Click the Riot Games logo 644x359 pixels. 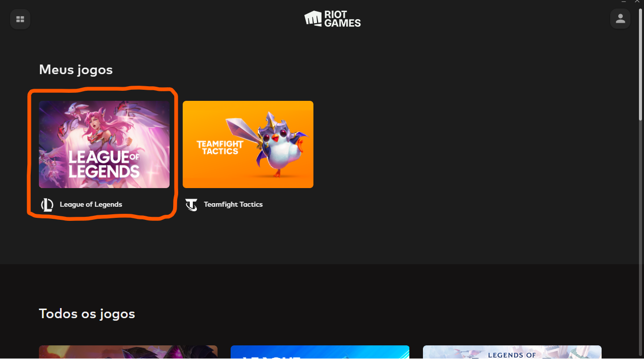333,19
